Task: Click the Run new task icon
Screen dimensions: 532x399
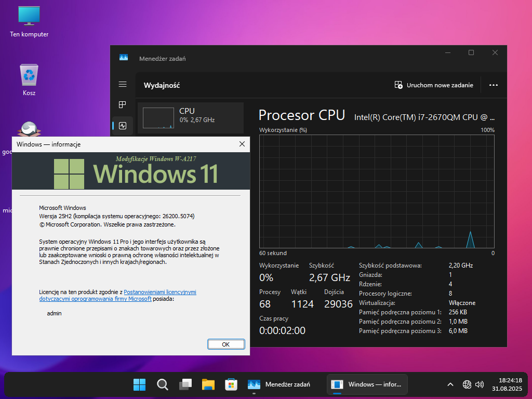Action: click(398, 85)
